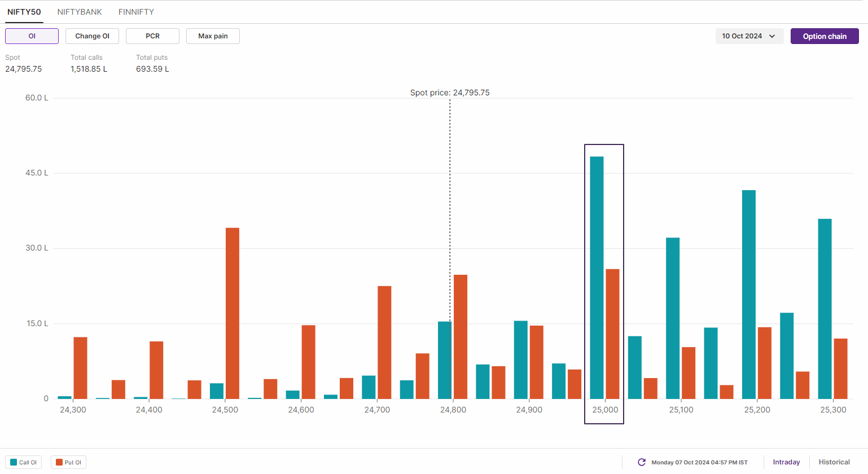The image size is (868, 474).
Task: Click the 25,300 strike call OI bar
Action: 825,309
